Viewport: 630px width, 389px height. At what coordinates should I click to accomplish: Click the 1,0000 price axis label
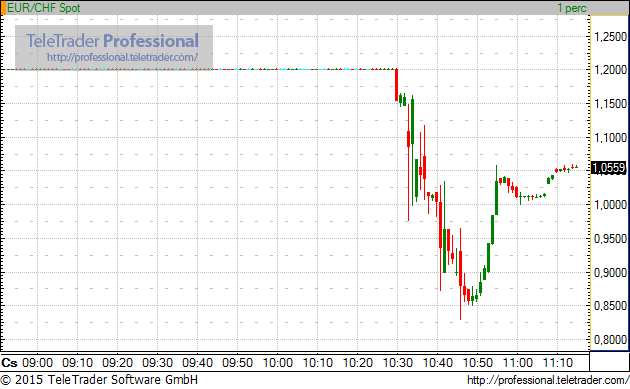coord(610,205)
